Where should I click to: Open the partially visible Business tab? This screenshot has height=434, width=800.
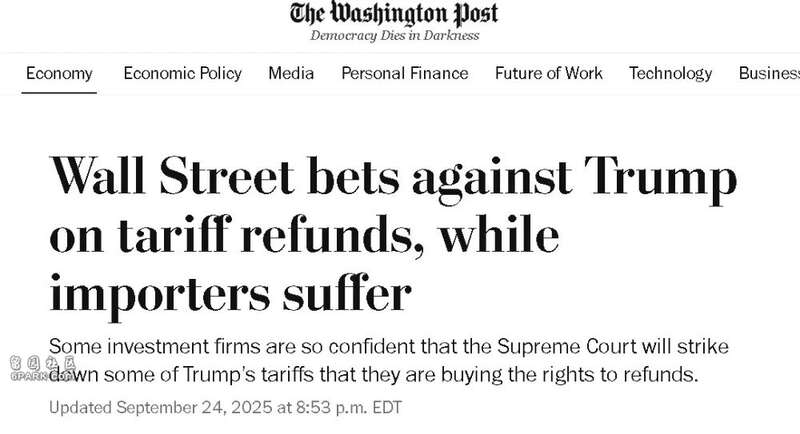[769, 73]
